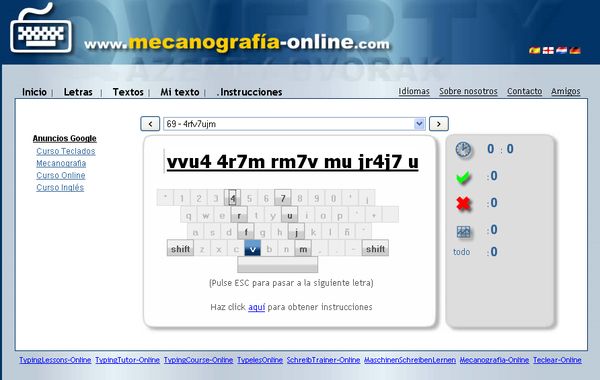The height and width of the screenshot is (380, 600).
Task: Click the highlighted v key
Action: [253, 248]
